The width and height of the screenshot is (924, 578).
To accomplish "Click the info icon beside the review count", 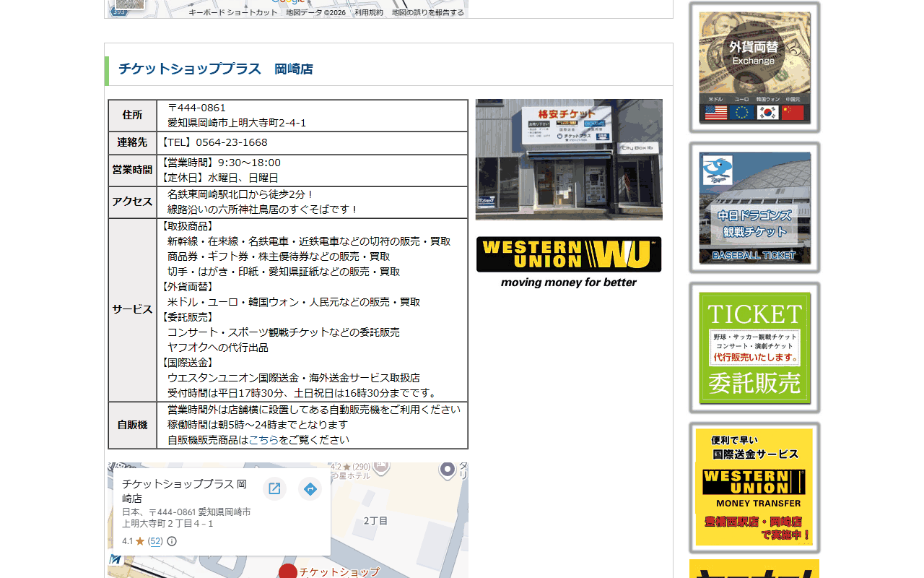I will click(172, 541).
